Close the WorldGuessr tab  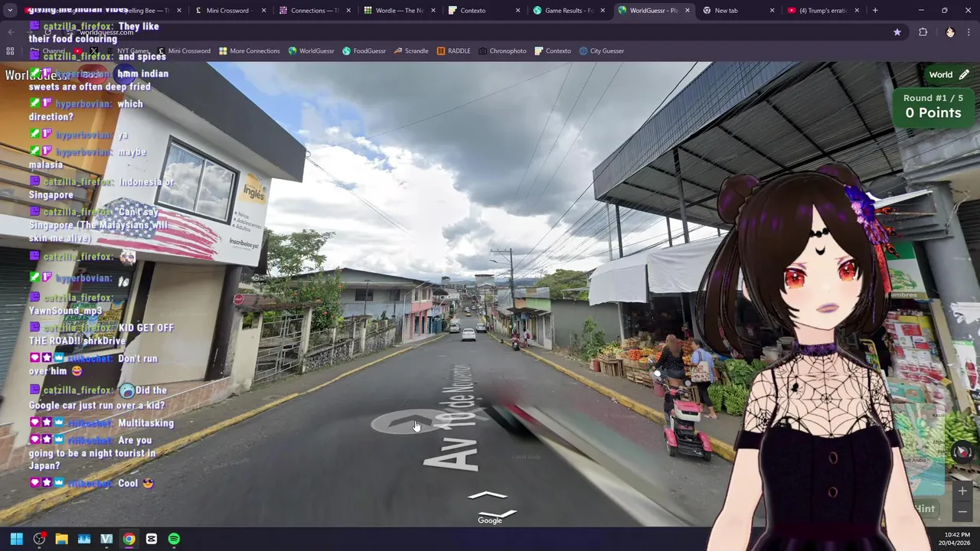pos(687,11)
